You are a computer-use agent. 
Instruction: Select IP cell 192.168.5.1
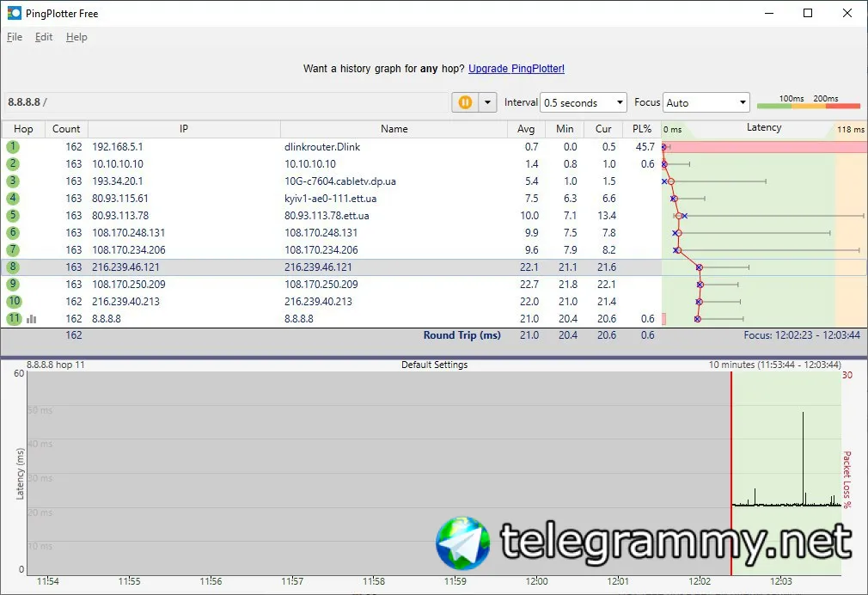[x=118, y=147]
